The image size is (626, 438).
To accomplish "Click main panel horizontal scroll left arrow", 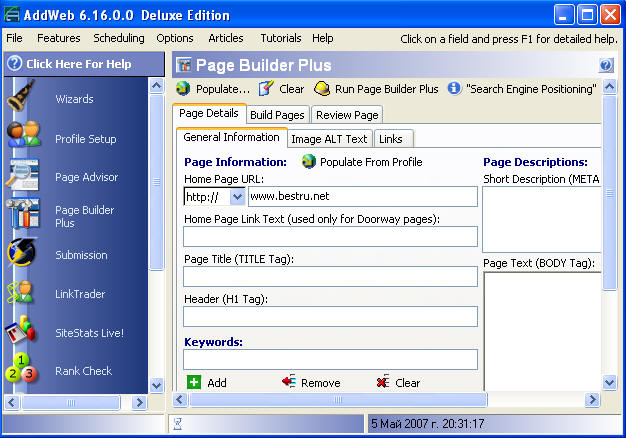I will tap(180, 399).
